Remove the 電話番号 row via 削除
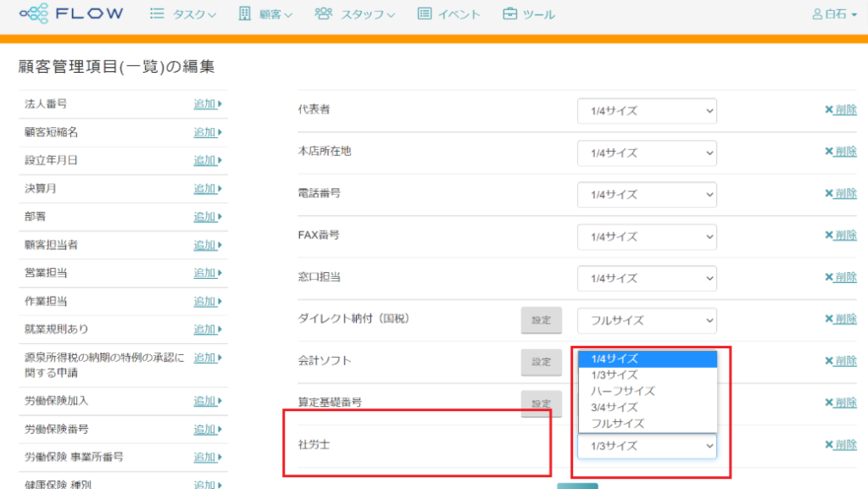The width and height of the screenshot is (868, 489). [844, 193]
